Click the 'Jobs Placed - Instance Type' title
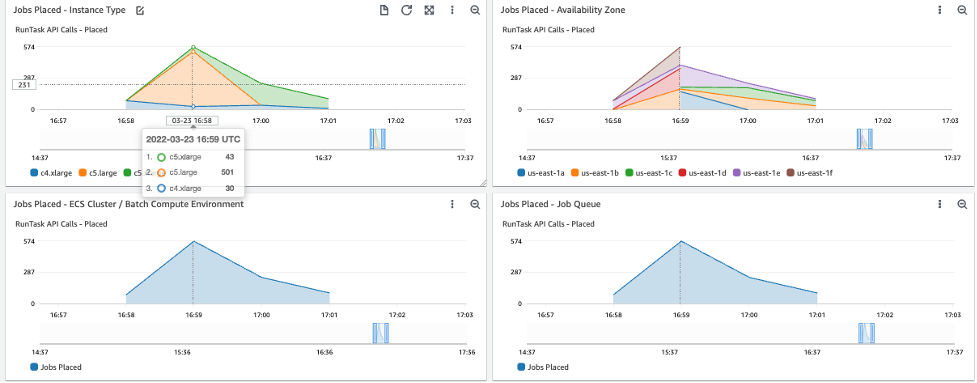Viewport: 977px width, 383px height. click(x=70, y=11)
